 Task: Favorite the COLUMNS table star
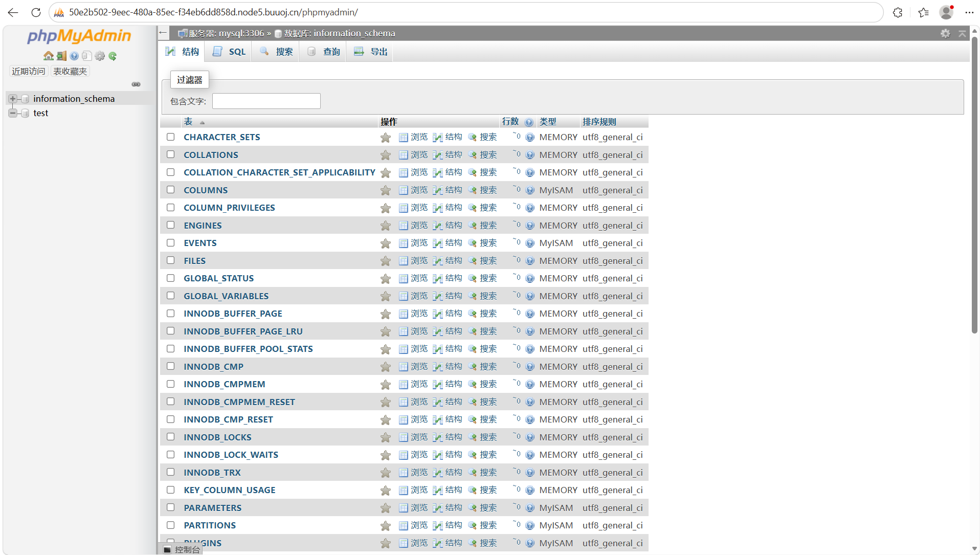[x=386, y=190]
